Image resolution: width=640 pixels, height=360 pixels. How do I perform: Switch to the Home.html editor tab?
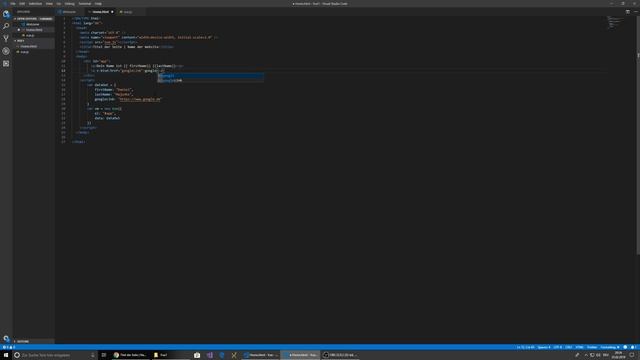pyautogui.click(x=100, y=12)
